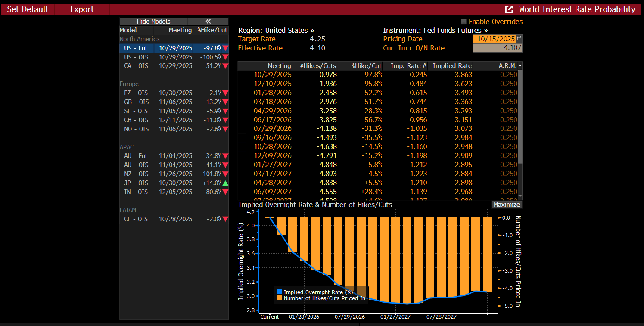Maximize the implied rate chart
The image size is (644, 326).
click(507, 205)
